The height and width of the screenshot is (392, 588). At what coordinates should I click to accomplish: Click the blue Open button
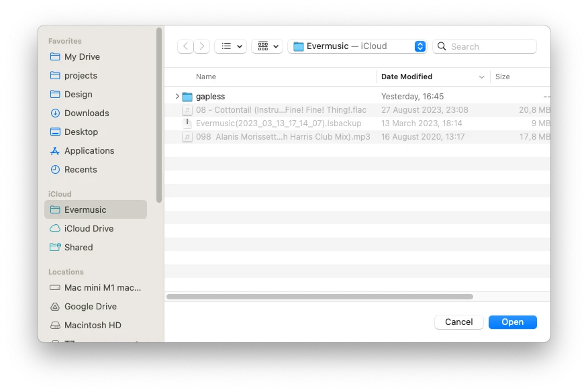coord(512,322)
